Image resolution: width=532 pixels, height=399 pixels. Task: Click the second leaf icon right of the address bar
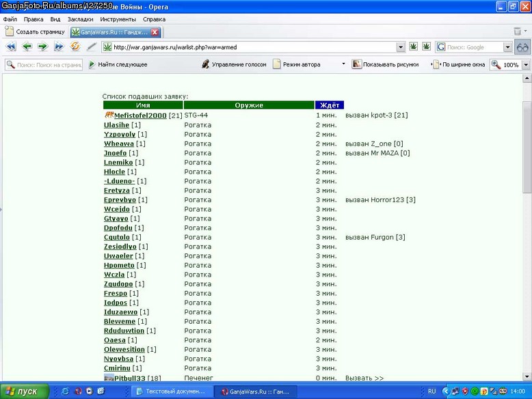point(427,46)
